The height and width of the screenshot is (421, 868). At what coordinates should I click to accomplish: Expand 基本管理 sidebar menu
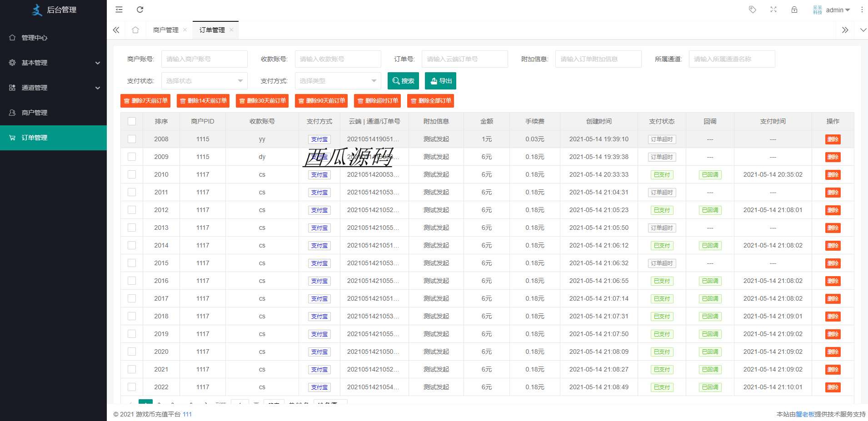click(x=53, y=63)
